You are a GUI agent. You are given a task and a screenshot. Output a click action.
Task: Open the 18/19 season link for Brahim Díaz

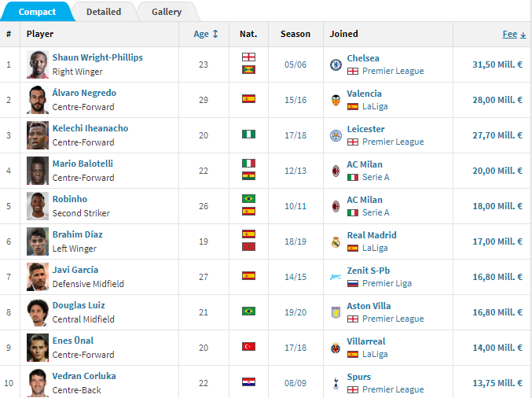coord(295,241)
